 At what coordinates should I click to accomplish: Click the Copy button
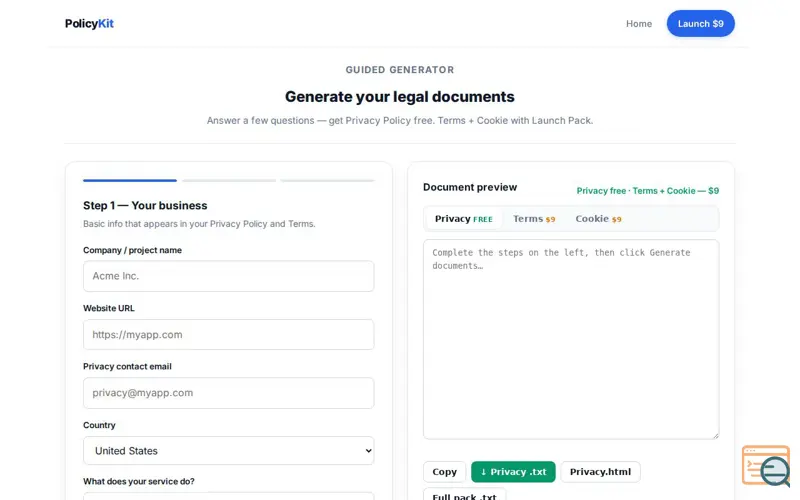point(444,472)
